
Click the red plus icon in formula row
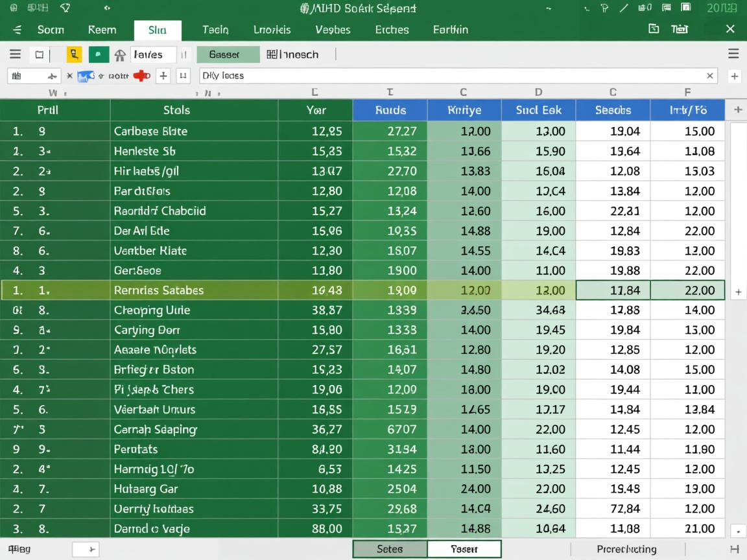pos(141,76)
